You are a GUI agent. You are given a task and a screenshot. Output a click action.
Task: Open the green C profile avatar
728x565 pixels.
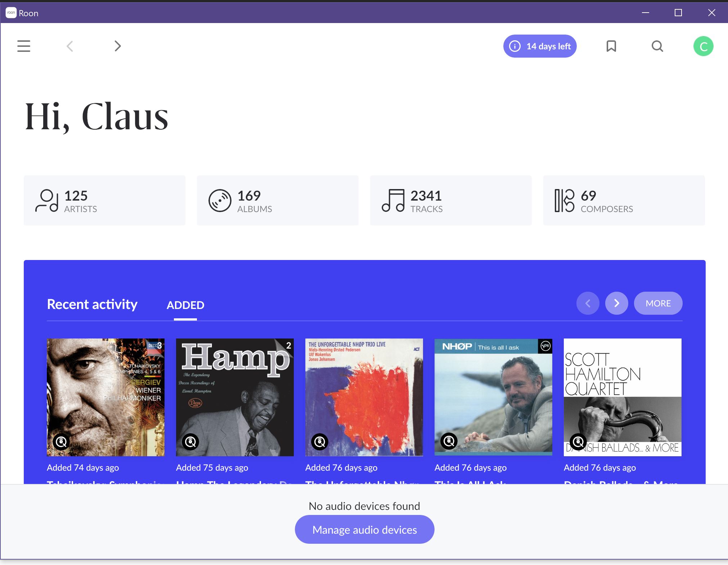pyautogui.click(x=704, y=46)
